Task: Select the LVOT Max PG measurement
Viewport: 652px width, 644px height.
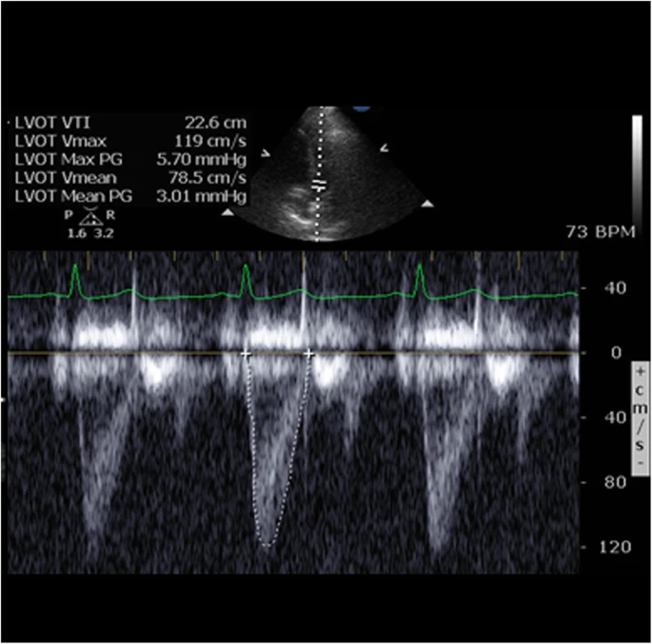Action: 129,160
